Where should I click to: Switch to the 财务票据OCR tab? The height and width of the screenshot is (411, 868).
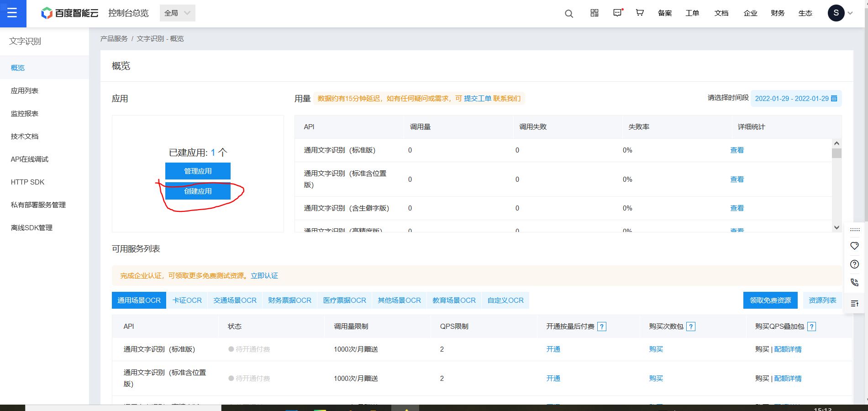[x=289, y=300]
